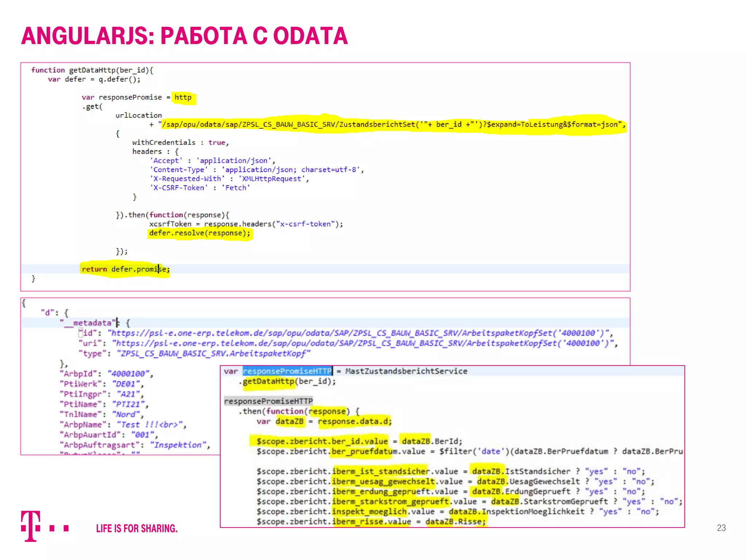Click the '"d": {' JSON line

tap(54, 312)
